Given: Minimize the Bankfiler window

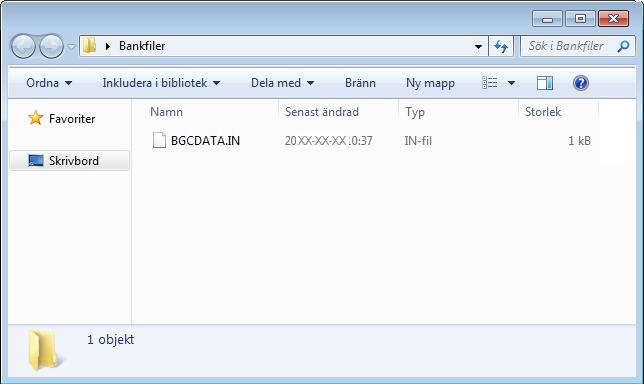Looking at the screenshot, I should (547, 19).
